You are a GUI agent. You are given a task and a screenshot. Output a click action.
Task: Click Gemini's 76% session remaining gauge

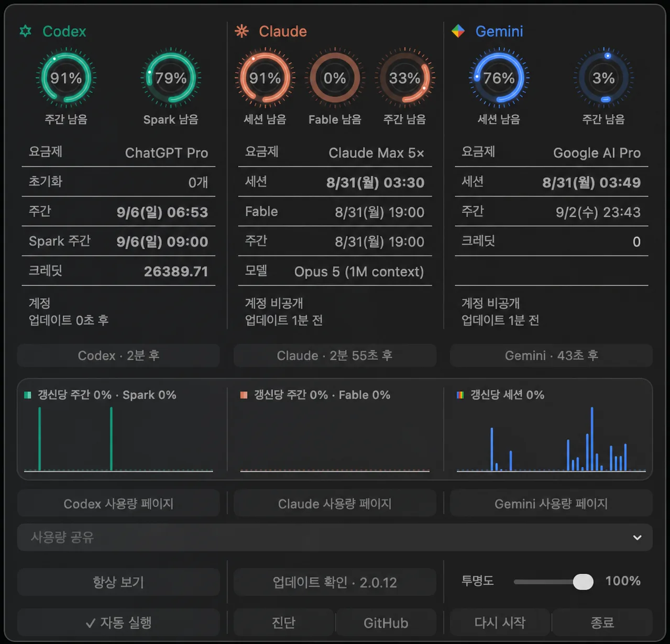(x=499, y=78)
